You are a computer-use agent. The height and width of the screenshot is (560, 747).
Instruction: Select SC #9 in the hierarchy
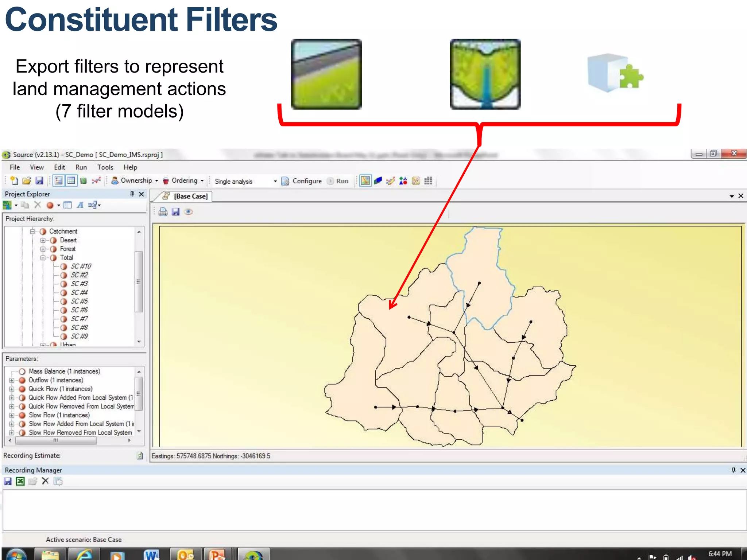tap(80, 337)
